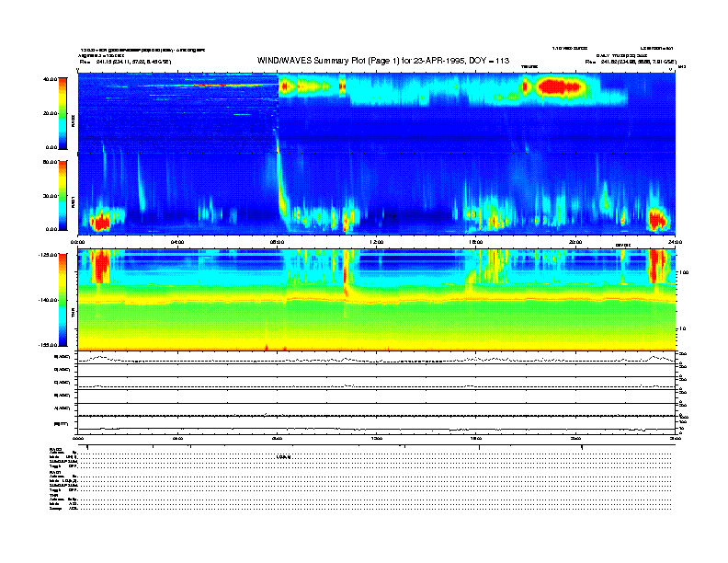This screenshot has height=563, width=728.
Task: Click the vertical RAD2 panel axis label
Action: (74, 121)
